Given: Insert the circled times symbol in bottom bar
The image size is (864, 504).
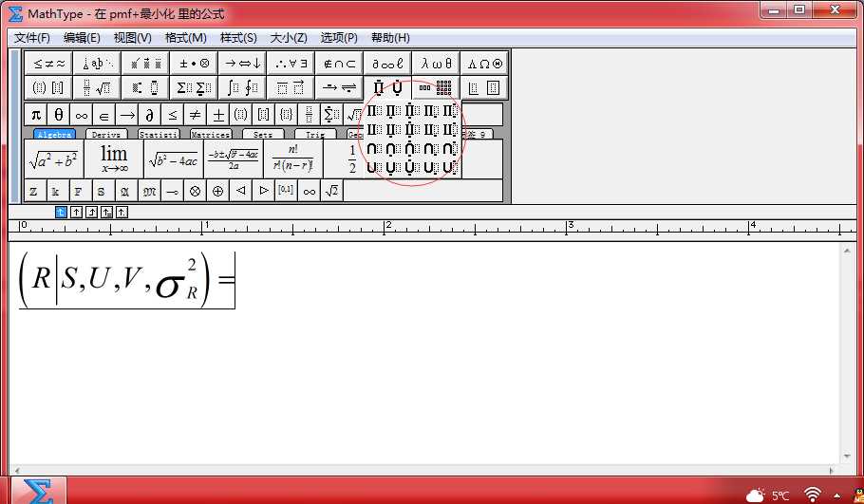Looking at the screenshot, I should pos(195,191).
